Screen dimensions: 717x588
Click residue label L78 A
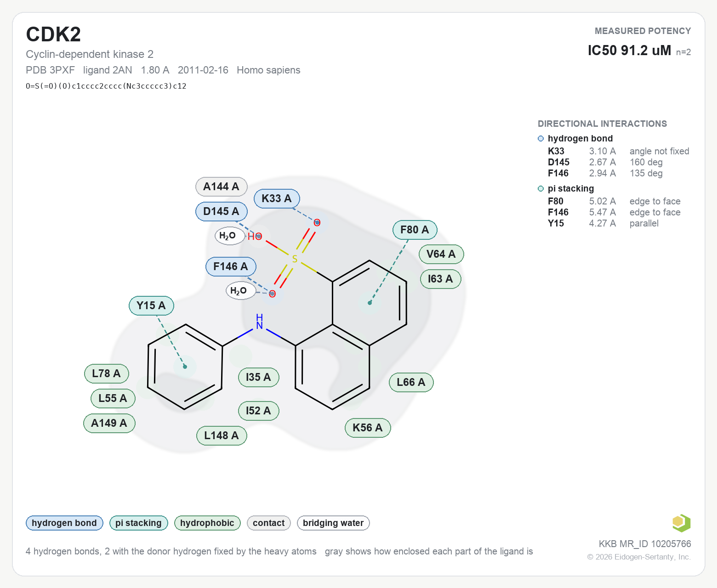pyautogui.click(x=106, y=373)
